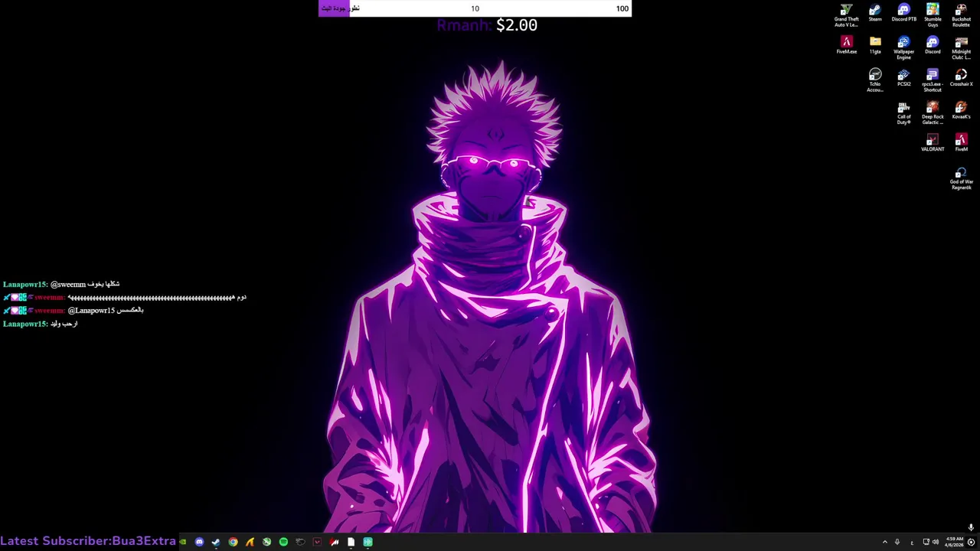Image resolution: width=980 pixels, height=551 pixels.
Task: Launch Google Chrome from the taskbar
Action: (233, 542)
